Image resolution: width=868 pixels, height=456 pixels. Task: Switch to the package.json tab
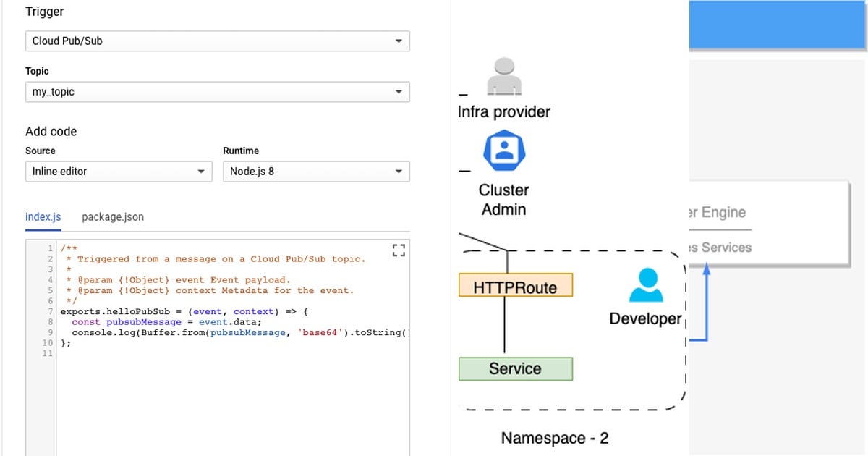(x=112, y=216)
